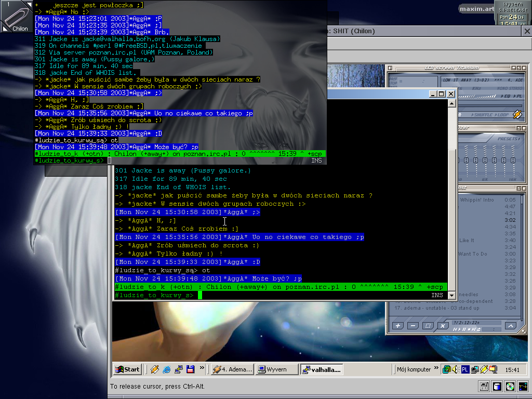
Task: Switch to Wyvern taskbar window
Action: pos(278,369)
